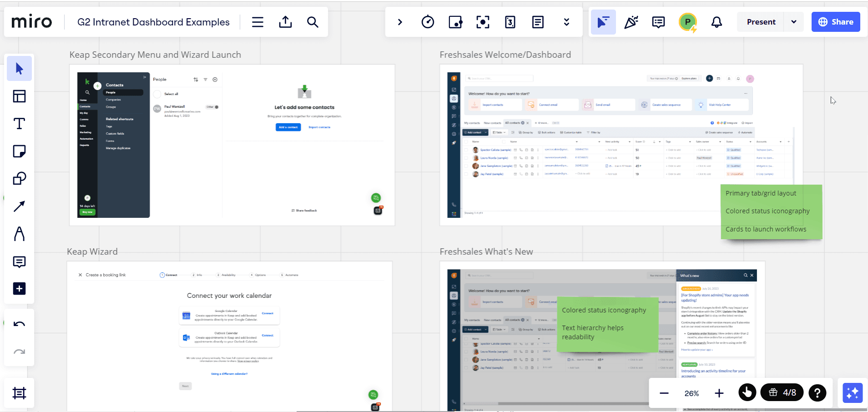Click the Present button
This screenshot has height=412, width=868.
(x=761, y=22)
